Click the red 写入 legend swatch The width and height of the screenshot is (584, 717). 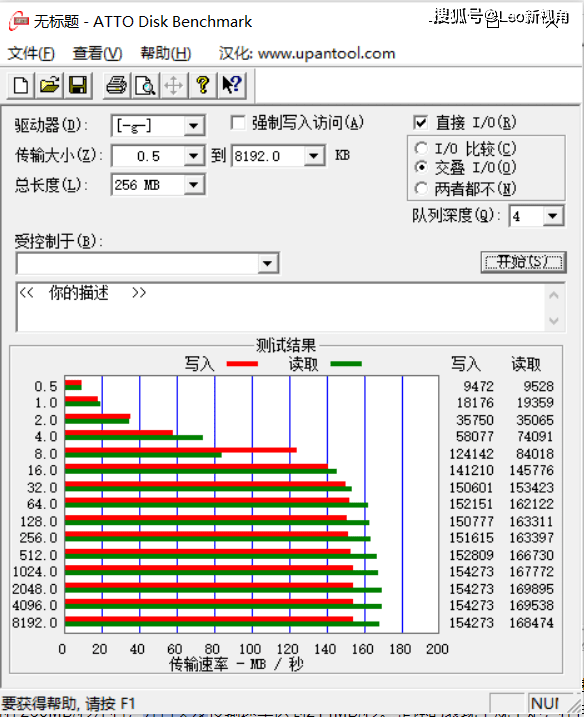[242, 364]
